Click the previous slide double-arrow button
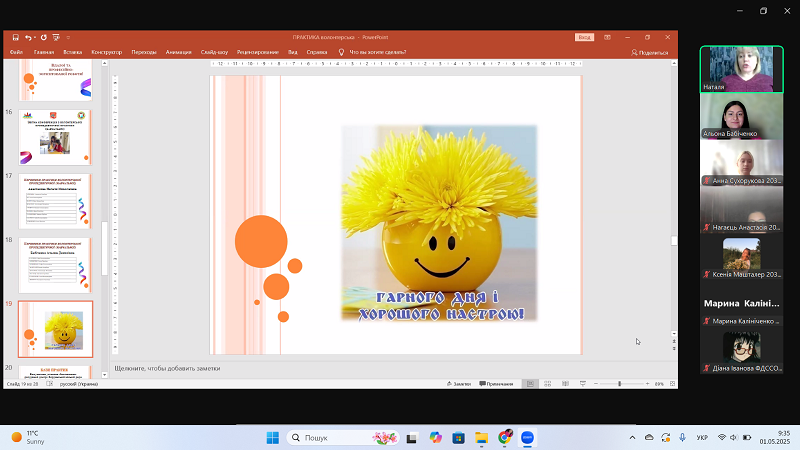The image size is (800, 450). tap(674, 341)
